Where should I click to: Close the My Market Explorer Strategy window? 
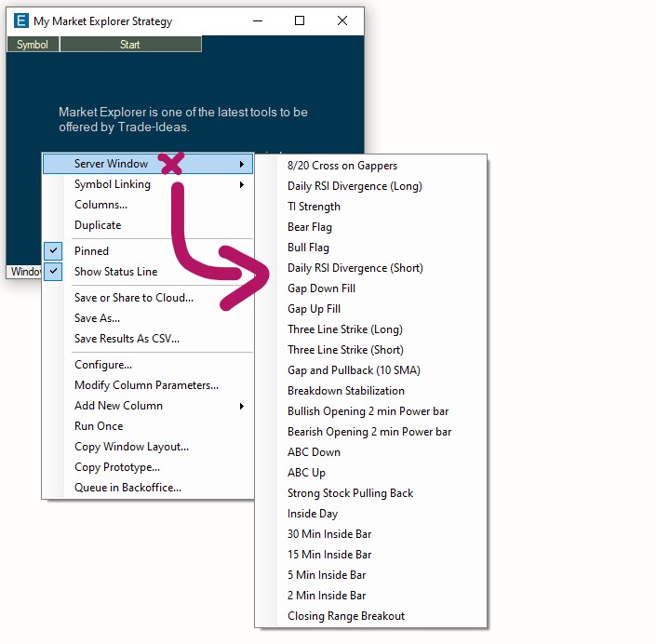click(342, 20)
